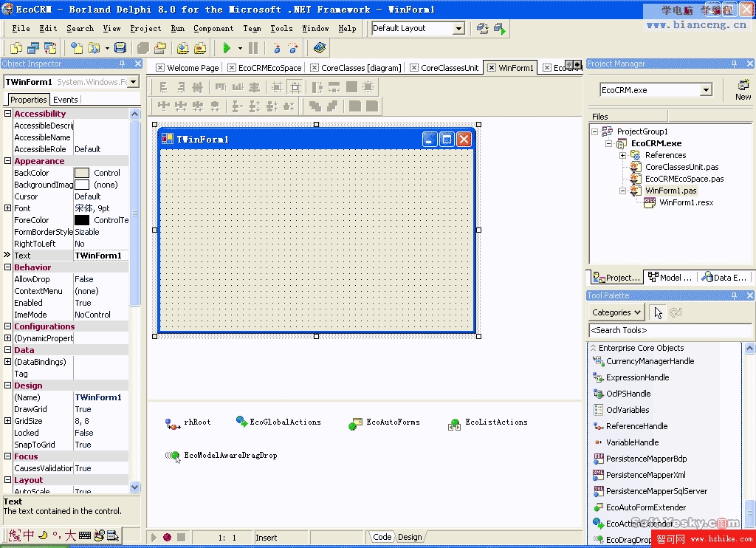This screenshot has height=548, width=756.
Task: Pick PersistenceMapperBdp from Tool Palette
Action: coord(640,459)
